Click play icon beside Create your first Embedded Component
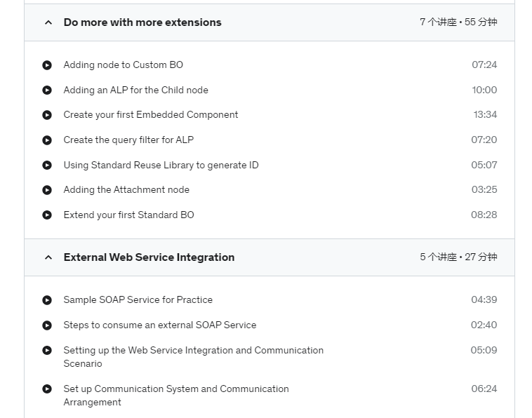This screenshot has width=532, height=418. [47, 115]
